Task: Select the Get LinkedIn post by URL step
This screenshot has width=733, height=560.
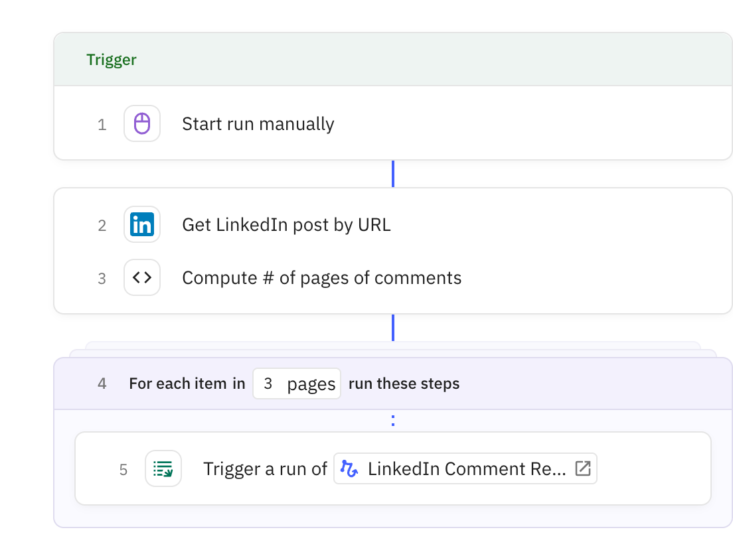Action: point(286,225)
